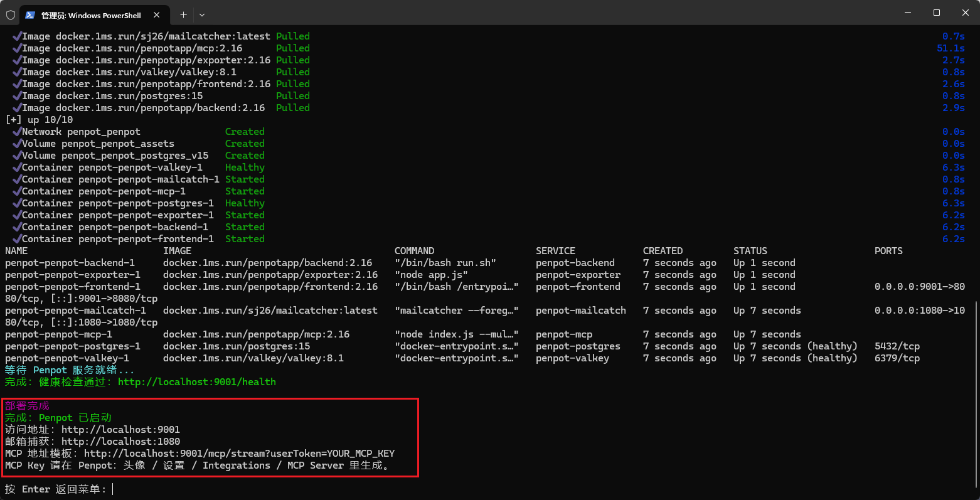The width and height of the screenshot is (980, 500).
Task: Click penpot-penpot-valkey-1 in the NAME column
Action: [67, 358]
